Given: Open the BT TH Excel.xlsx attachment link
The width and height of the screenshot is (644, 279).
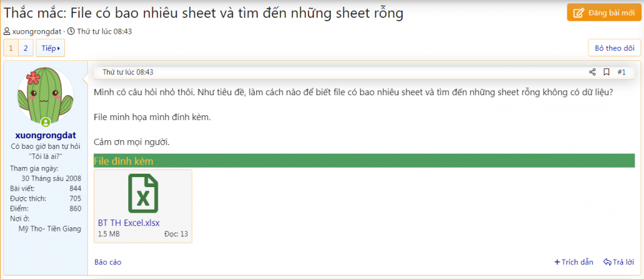Looking at the screenshot, I should (129, 223).
